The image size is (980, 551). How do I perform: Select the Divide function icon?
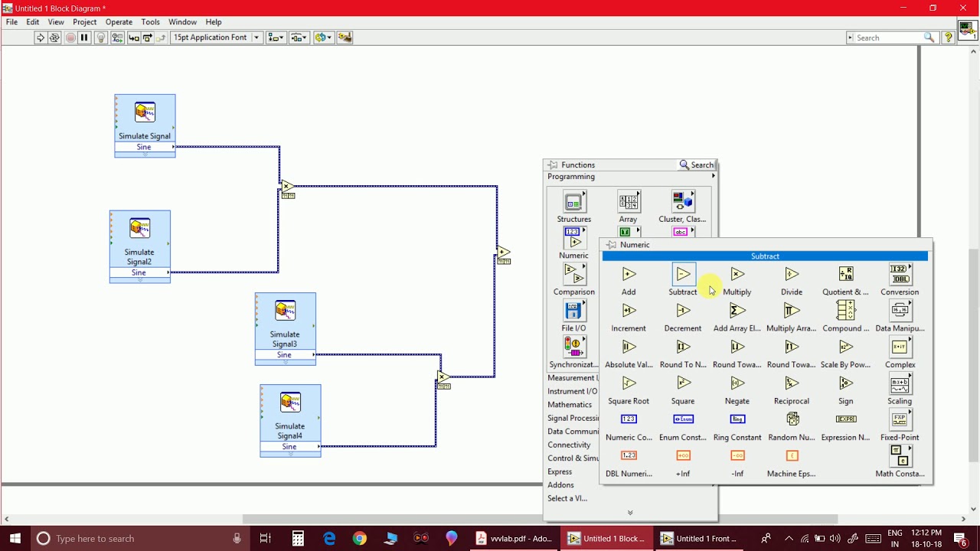[792, 274]
